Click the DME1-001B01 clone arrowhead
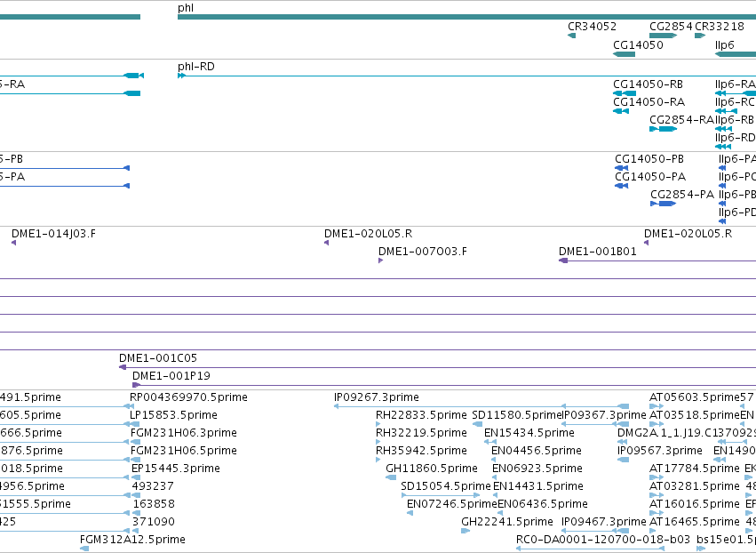756x553 pixels. tap(563, 260)
